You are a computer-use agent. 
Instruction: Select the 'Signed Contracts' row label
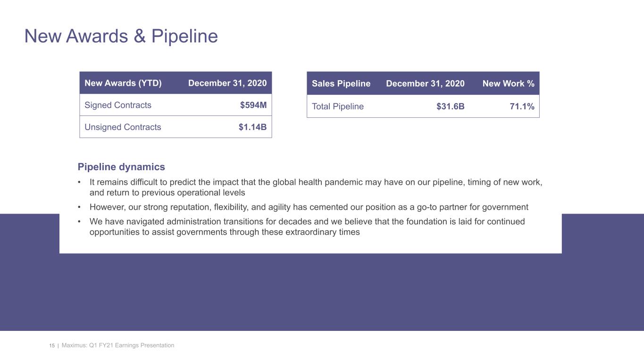tap(118, 105)
